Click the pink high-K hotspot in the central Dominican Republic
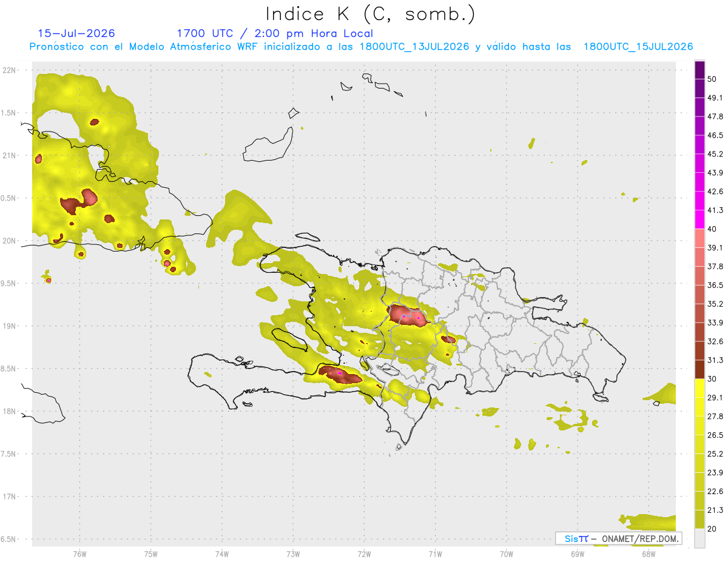Screen dimensions: 728x562 click(x=406, y=316)
